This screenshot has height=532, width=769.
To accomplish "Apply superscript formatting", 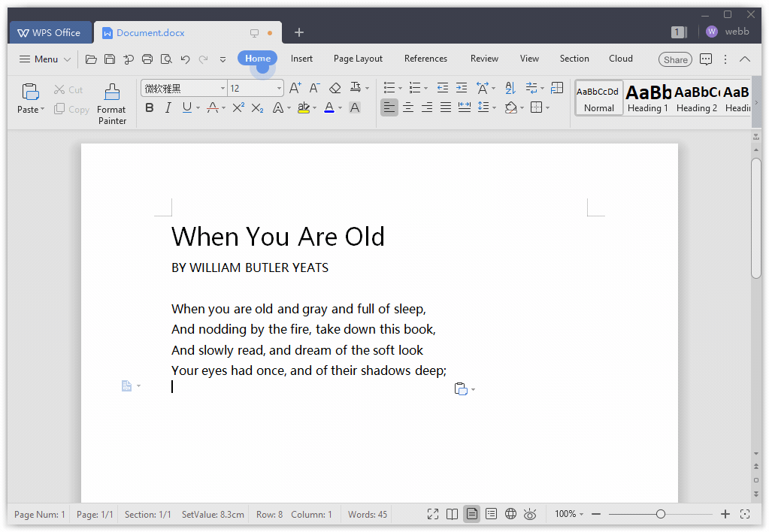I will point(238,107).
